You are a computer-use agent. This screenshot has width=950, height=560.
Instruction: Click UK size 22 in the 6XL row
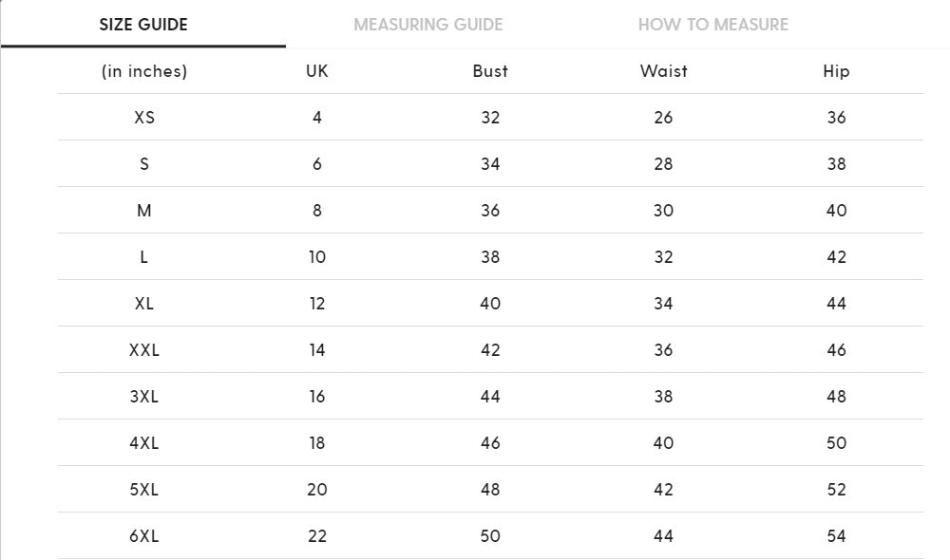[x=317, y=536]
